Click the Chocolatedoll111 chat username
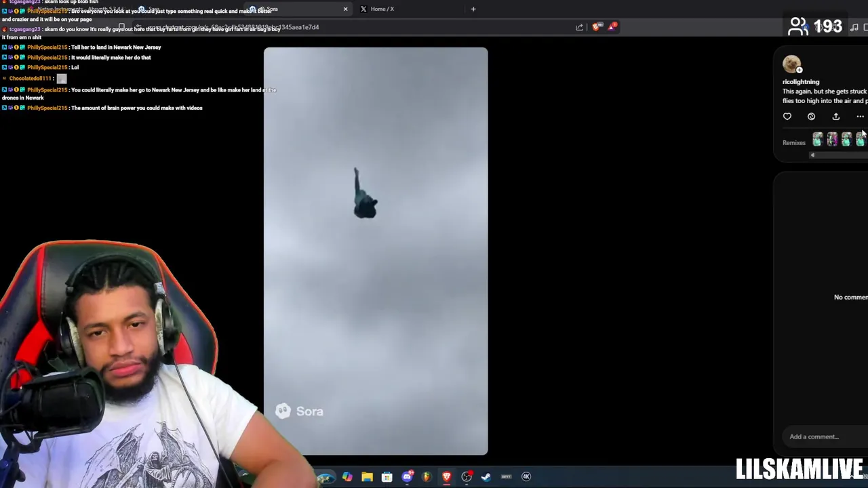Image resolution: width=868 pixels, height=488 pixels. tap(31, 79)
